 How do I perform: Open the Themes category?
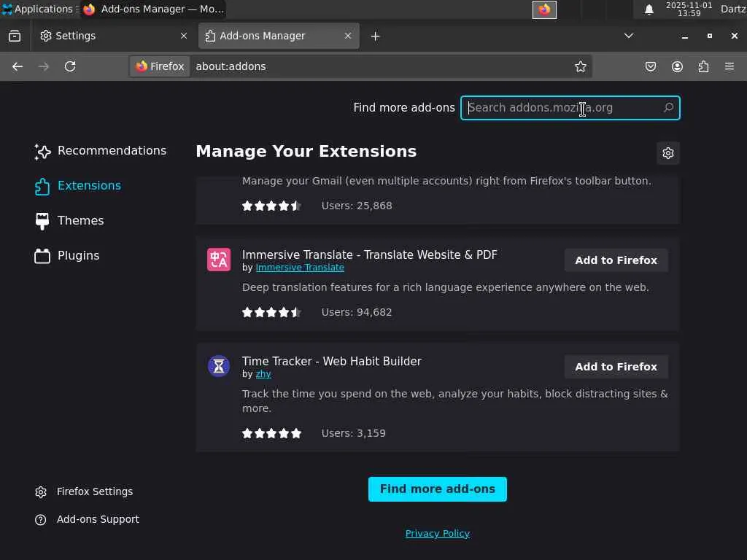[x=69, y=221]
